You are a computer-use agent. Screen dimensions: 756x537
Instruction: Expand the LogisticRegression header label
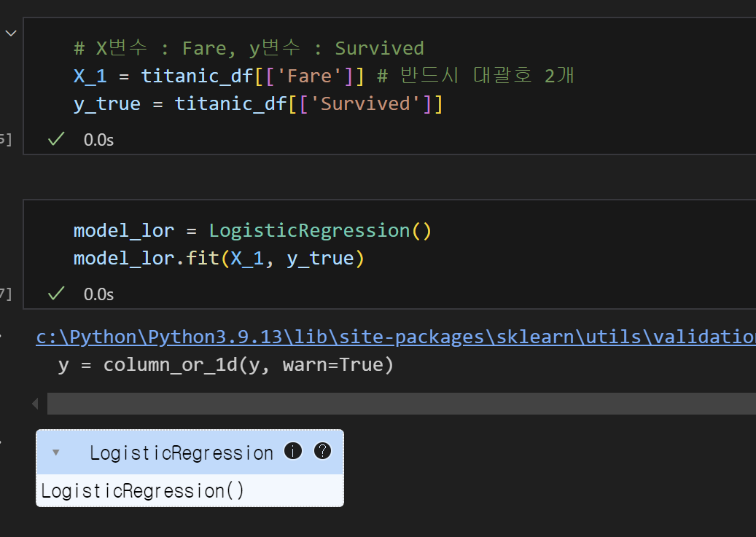182,452
